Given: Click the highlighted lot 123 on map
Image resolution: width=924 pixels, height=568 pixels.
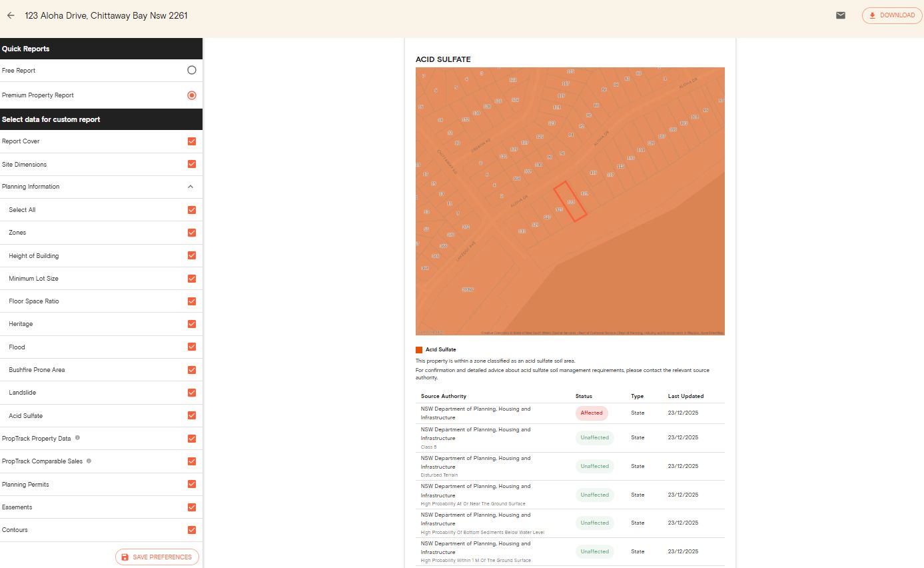Looking at the screenshot, I should pyautogui.click(x=570, y=201).
